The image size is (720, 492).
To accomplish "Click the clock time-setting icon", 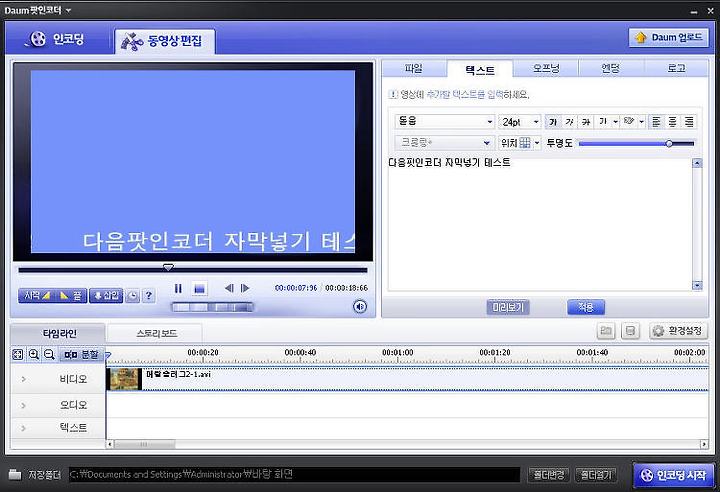I will 132,296.
